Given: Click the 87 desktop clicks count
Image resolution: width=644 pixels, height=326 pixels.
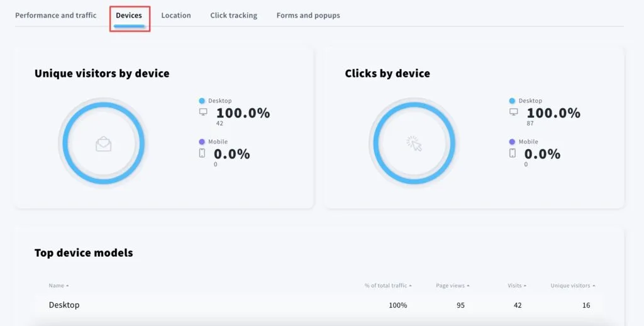Looking at the screenshot, I should click(530, 123).
